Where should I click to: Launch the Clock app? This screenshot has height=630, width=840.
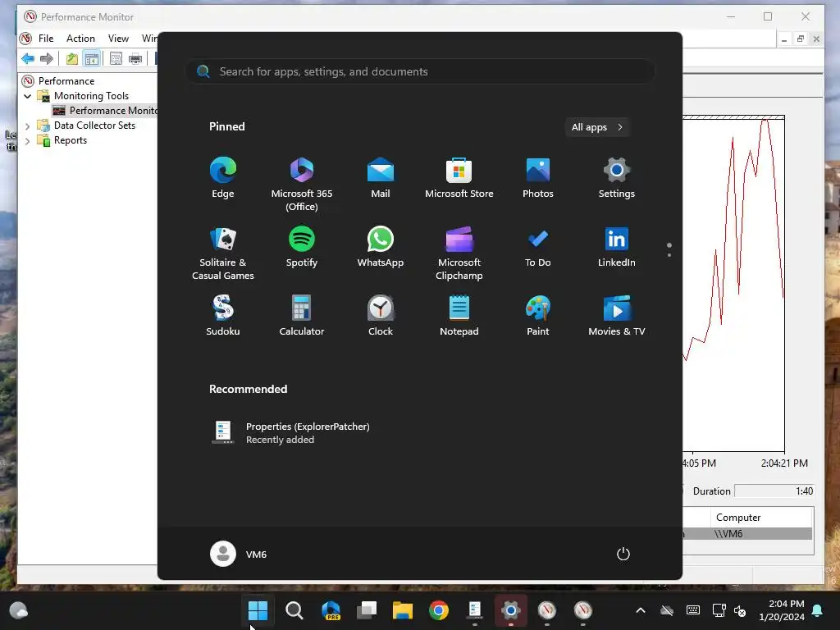coord(381,316)
